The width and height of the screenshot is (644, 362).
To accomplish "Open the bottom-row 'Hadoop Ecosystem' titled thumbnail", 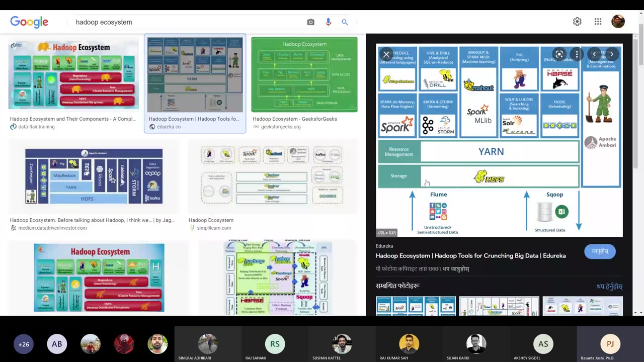I will pyautogui.click(x=99, y=278).
